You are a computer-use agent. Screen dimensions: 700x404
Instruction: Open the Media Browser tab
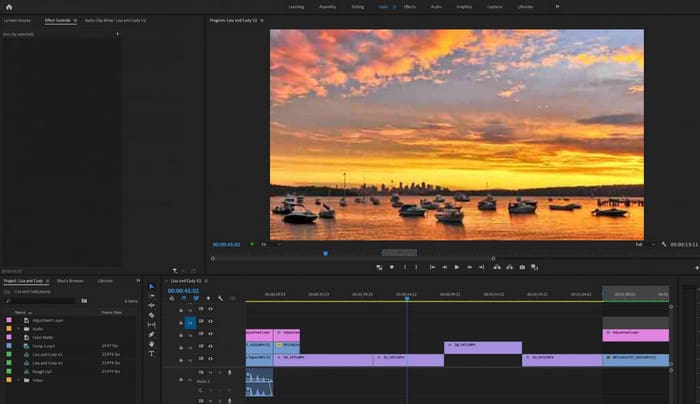click(70, 281)
